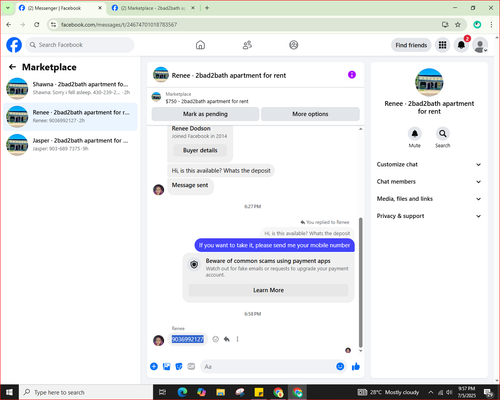Choose a sticker from the composer
The width and height of the screenshot is (500, 400).
(179, 367)
